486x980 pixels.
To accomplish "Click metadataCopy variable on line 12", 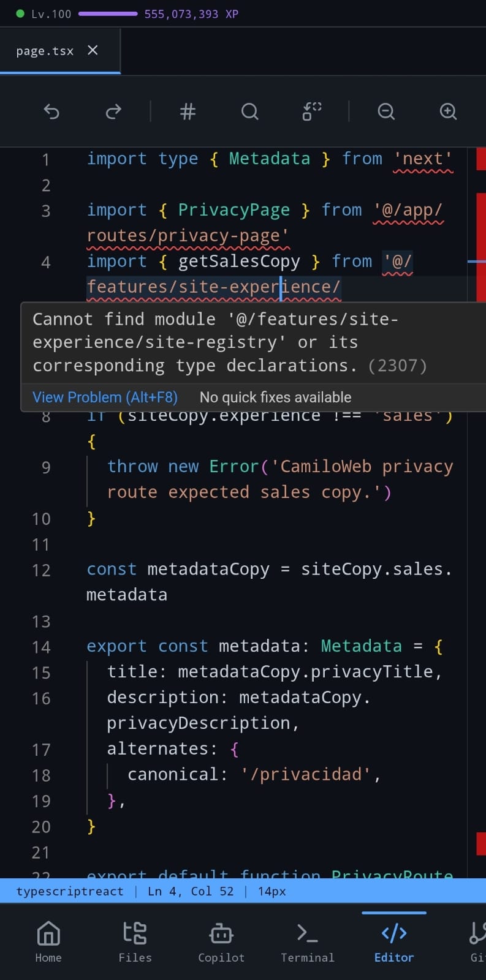I will [x=208, y=570].
